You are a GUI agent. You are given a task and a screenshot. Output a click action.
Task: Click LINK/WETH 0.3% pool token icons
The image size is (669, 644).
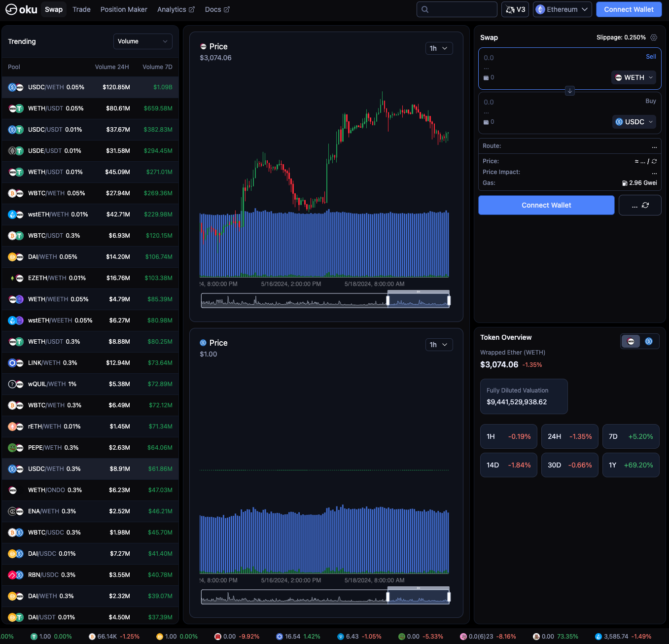tap(16, 363)
